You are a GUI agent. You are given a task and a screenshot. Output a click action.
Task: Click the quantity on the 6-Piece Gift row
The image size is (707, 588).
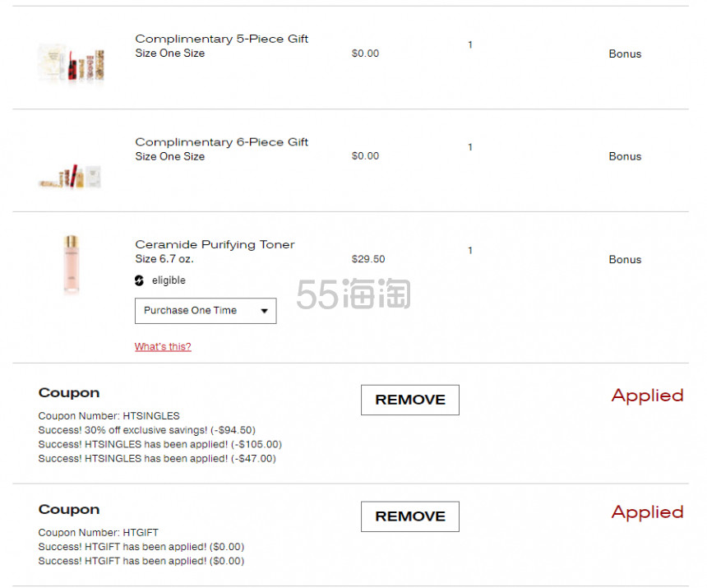click(470, 147)
